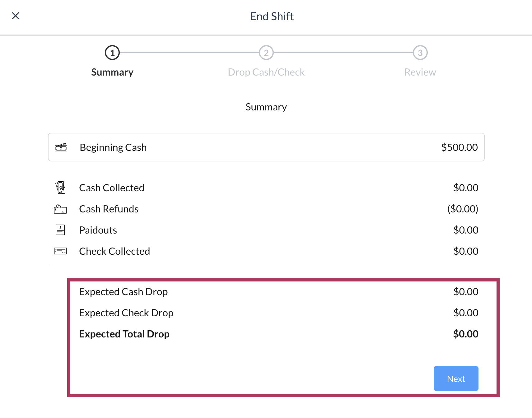
Task: Click the Cash Refunds ($0.00) amount
Action: [x=463, y=209]
